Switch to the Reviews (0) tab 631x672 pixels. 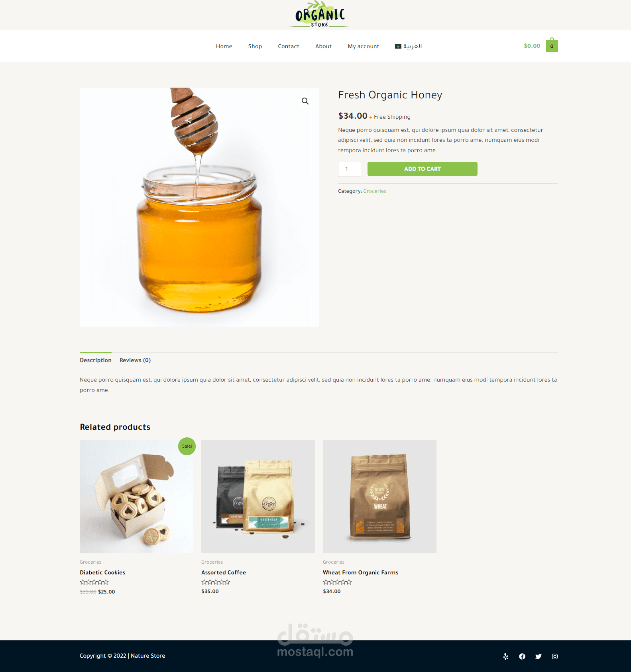pyautogui.click(x=135, y=360)
